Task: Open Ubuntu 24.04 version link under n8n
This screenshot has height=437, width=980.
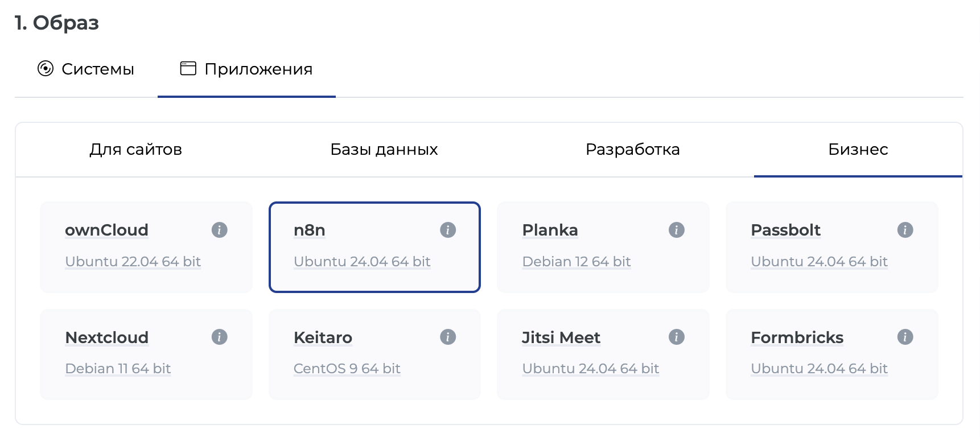Action: point(362,261)
